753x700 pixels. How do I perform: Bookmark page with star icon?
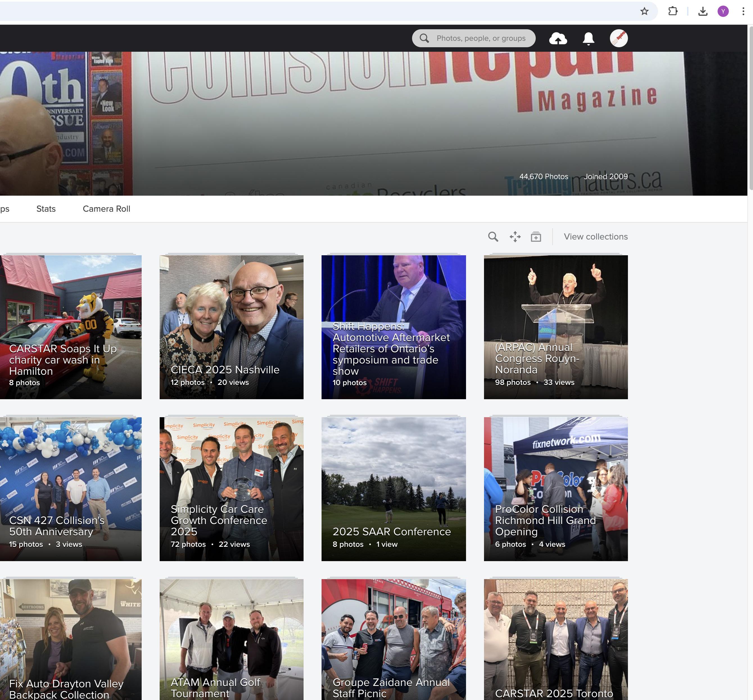[x=644, y=11]
